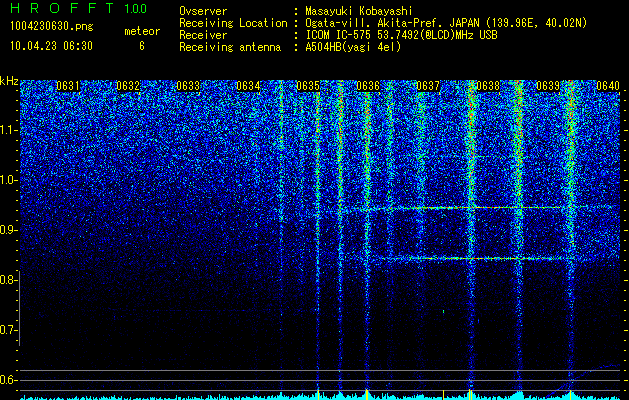This screenshot has height=400, width=629.
Task: Click the 0.6 kHz axis tick label
Action: point(8,380)
